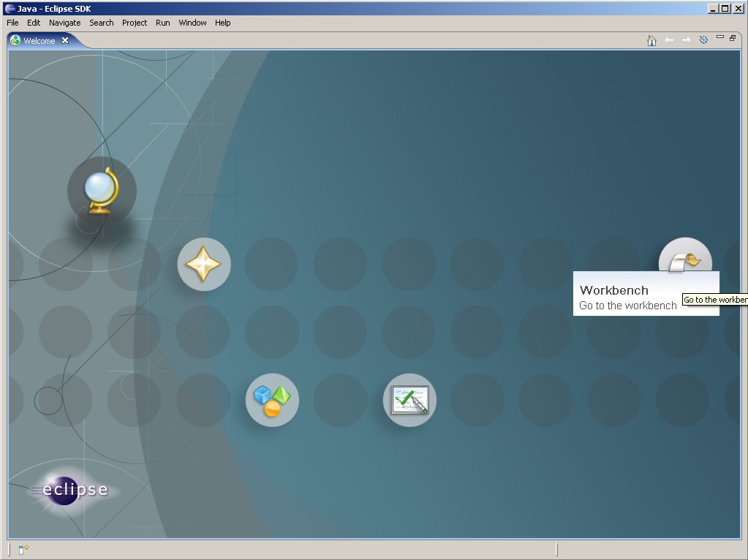748x560 pixels.
Task: Open the Customize Page icon
Action: point(703,39)
